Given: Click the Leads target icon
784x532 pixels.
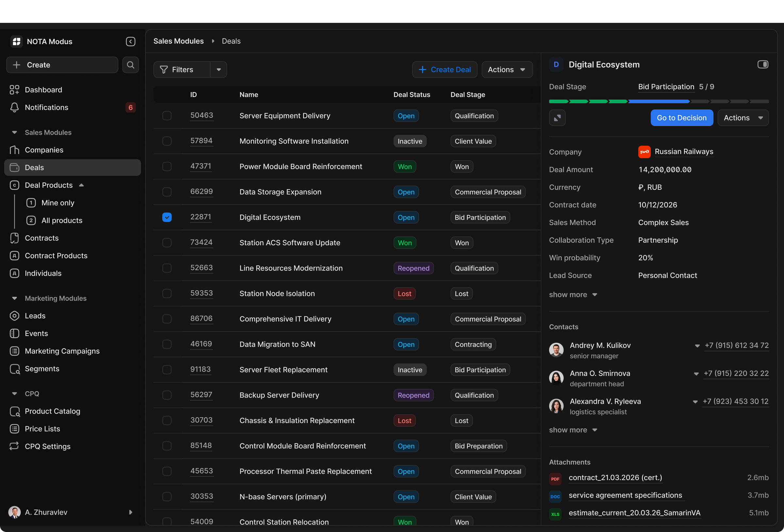Looking at the screenshot, I should coord(14,316).
